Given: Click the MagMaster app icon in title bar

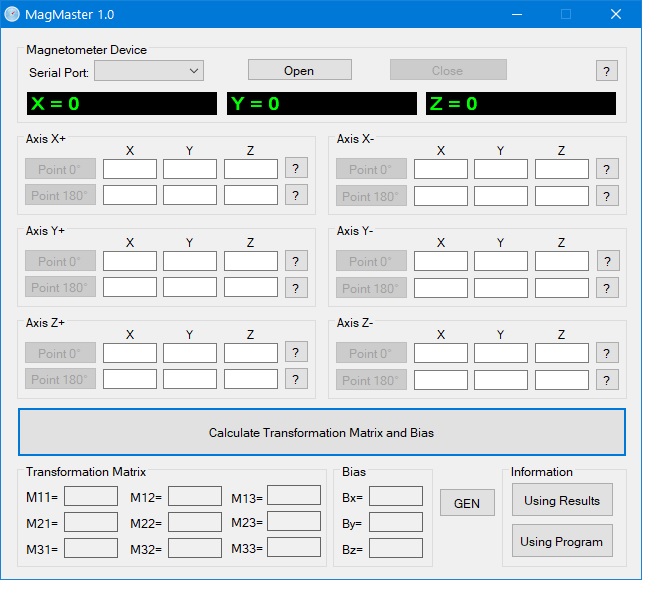Looking at the screenshot, I should coord(12,14).
